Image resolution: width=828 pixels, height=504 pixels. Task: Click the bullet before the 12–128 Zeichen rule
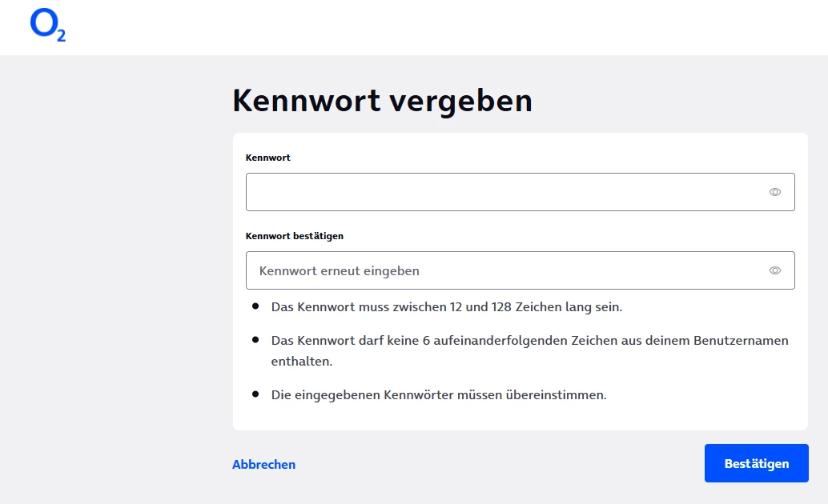coord(255,306)
